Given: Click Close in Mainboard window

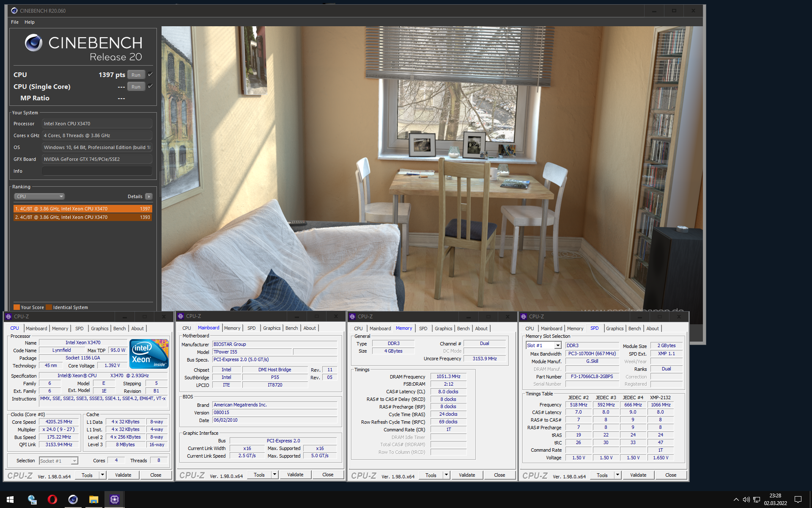Looking at the screenshot, I should (328, 475).
